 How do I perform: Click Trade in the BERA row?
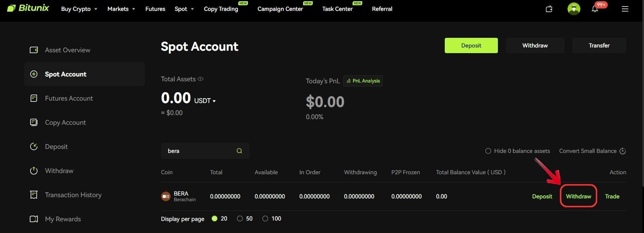tap(612, 196)
